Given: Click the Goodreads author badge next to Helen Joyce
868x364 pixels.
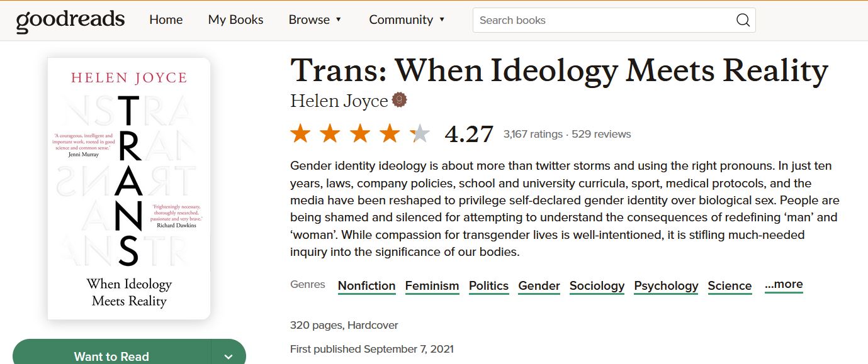Looking at the screenshot, I should [399, 100].
